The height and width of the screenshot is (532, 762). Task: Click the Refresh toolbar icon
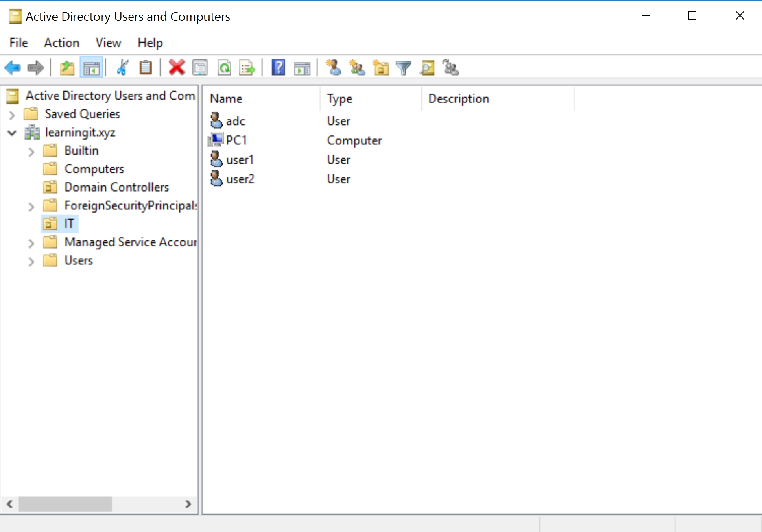pos(224,68)
